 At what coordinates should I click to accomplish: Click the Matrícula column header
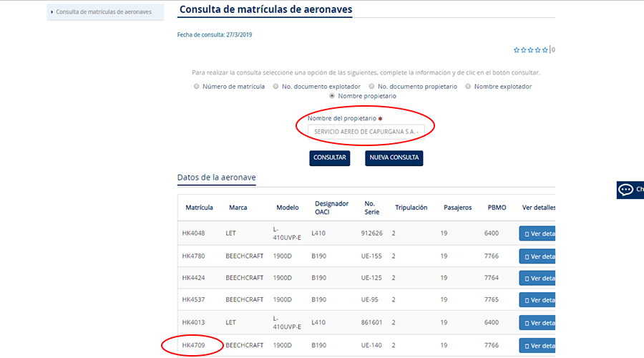[x=199, y=208]
